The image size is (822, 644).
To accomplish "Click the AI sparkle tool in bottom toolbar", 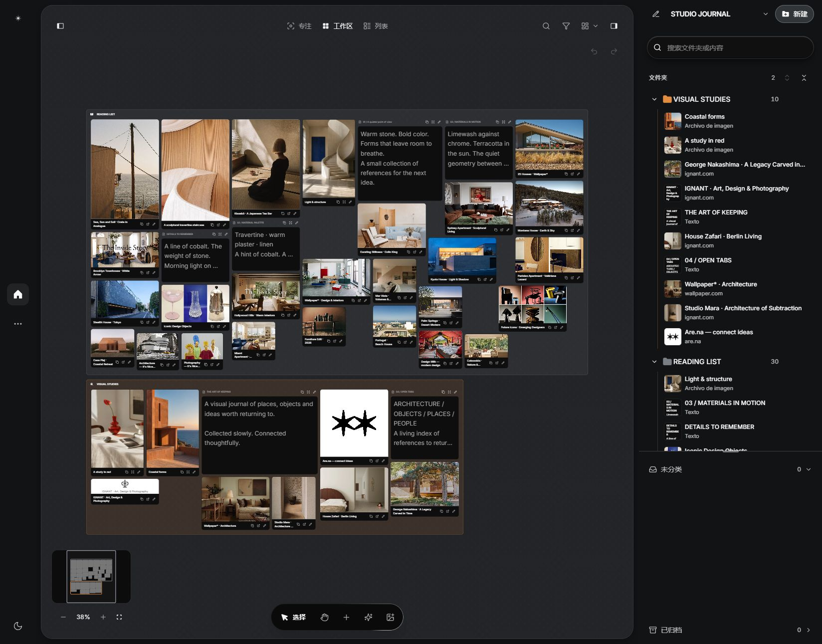I will tap(368, 618).
